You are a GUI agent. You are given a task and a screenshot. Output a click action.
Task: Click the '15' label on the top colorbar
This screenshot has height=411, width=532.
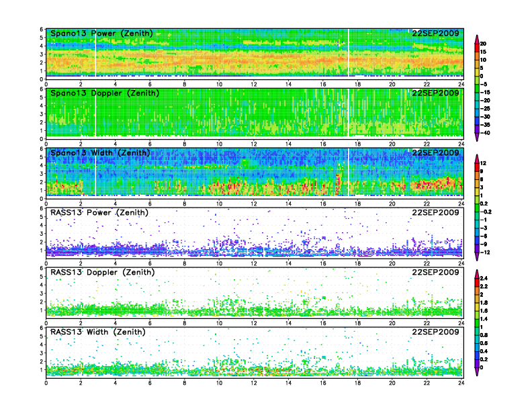point(483,52)
